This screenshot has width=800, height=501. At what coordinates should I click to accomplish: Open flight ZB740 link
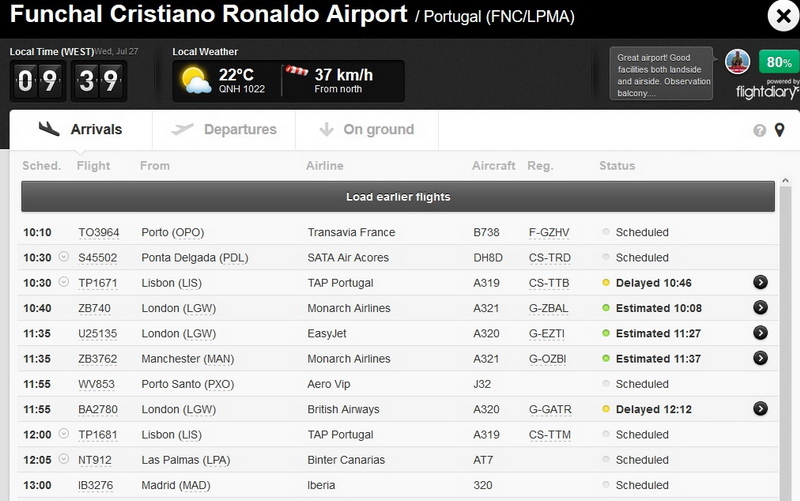pyautogui.click(x=94, y=308)
